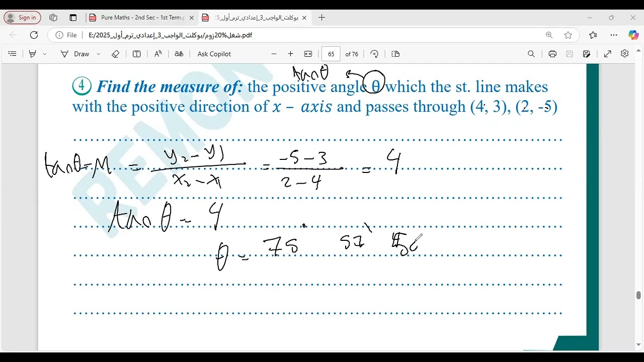Open the Favorites list
The width and height of the screenshot is (644, 362).
(593, 35)
